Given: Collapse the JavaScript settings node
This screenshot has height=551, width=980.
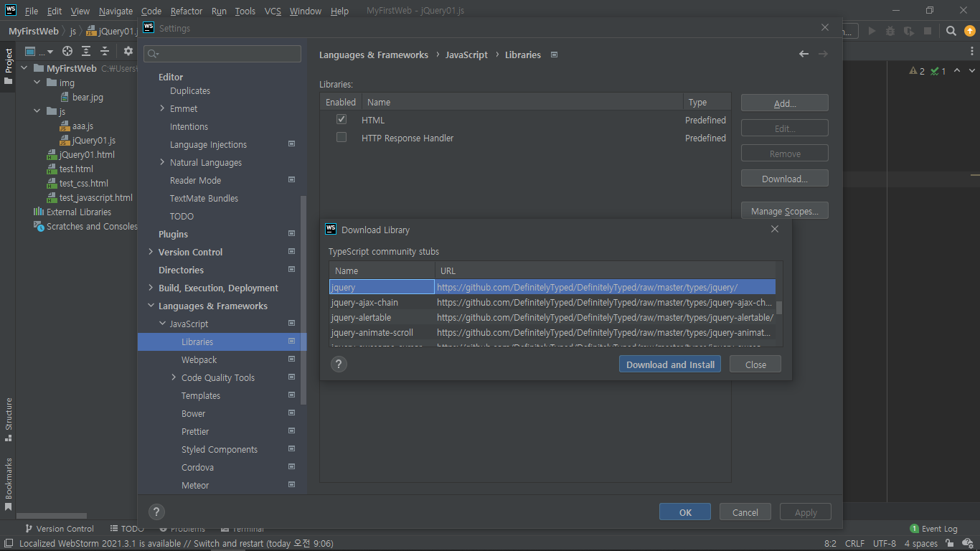Looking at the screenshot, I should [162, 324].
